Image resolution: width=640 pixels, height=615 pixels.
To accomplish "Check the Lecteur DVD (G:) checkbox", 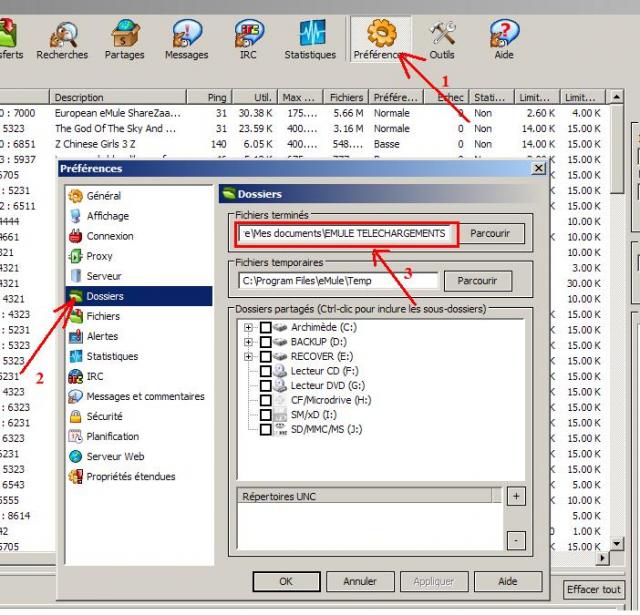I will point(265,385).
